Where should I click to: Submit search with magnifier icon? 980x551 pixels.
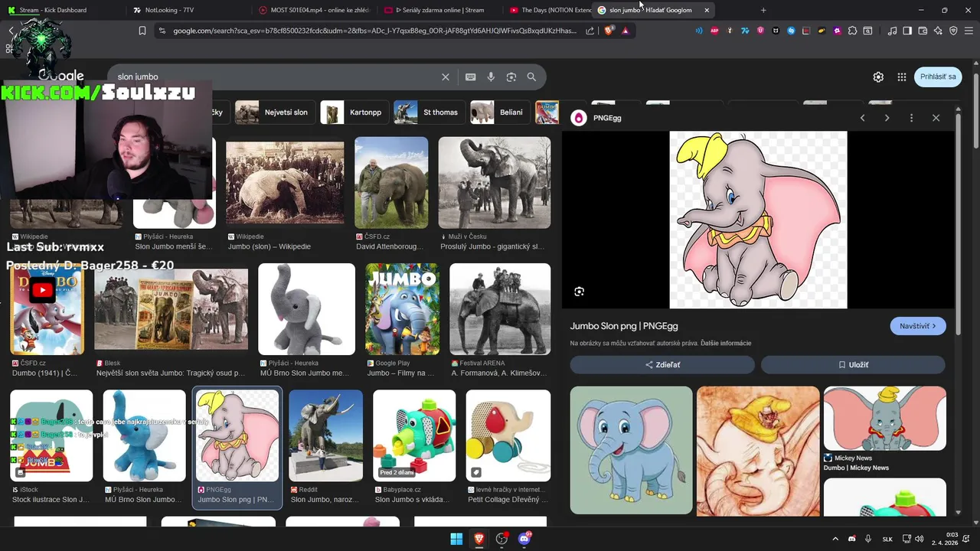pyautogui.click(x=531, y=77)
